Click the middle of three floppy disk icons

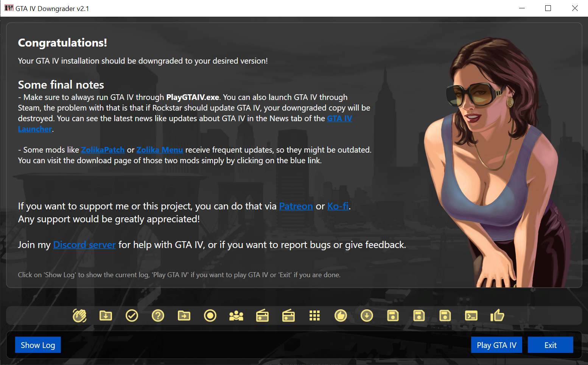pos(419,315)
